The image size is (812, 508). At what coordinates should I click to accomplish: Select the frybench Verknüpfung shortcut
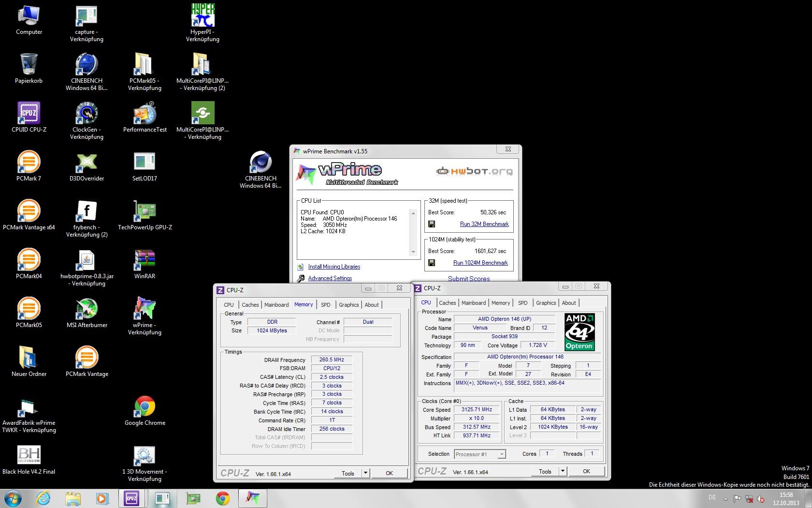pyautogui.click(x=87, y=219)
